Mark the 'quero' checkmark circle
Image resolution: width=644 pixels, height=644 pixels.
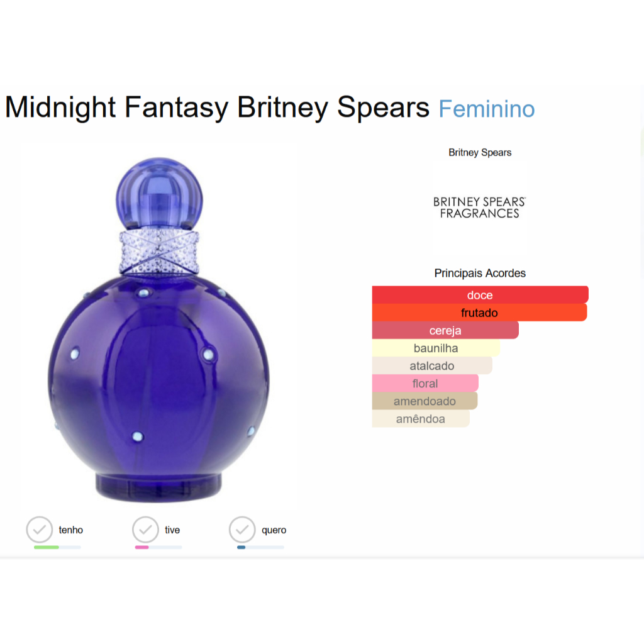pos(242,530)
